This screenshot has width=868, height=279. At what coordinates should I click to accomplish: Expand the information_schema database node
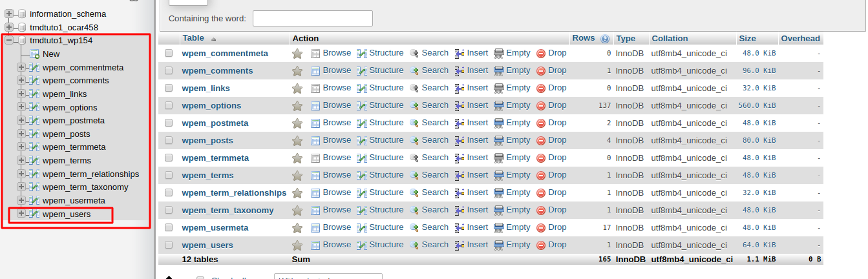[9, 14]
